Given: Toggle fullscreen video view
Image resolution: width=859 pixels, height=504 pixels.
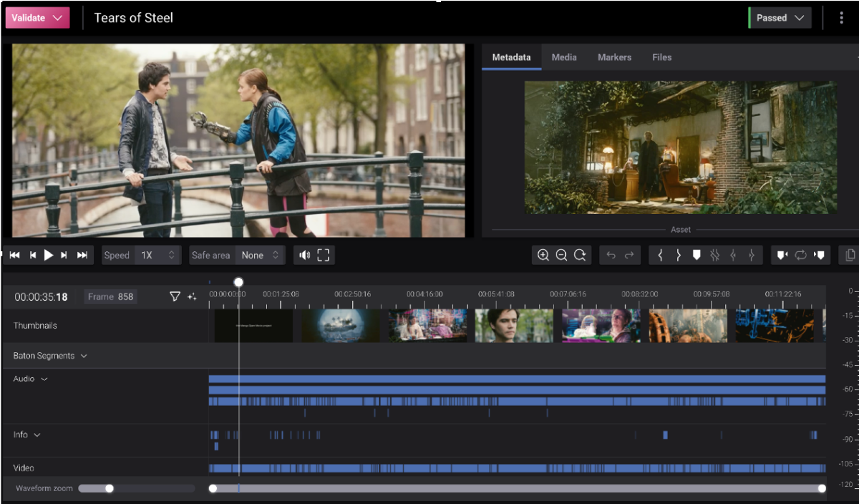Looking at the screenshot, I should pyautogui.click(x=324, y=256).
